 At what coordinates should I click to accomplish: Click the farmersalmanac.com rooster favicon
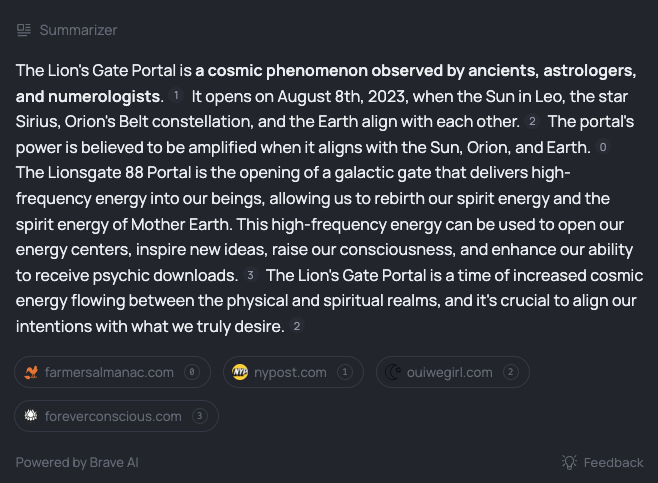31,372
